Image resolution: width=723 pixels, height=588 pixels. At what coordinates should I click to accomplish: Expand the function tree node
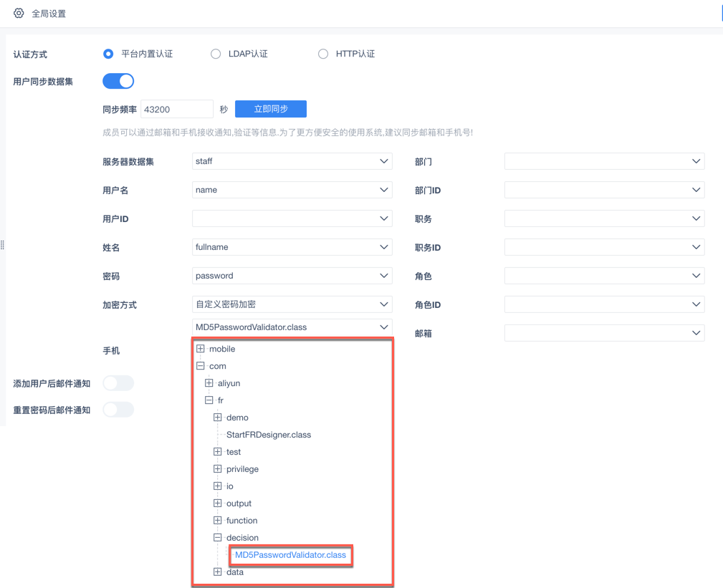(217, 520)
